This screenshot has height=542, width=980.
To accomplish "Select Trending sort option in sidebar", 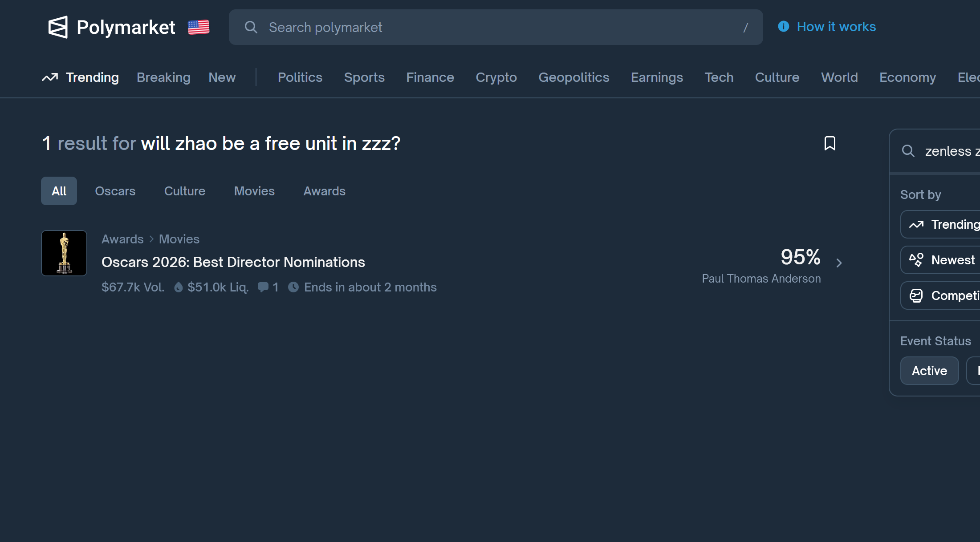I will tap(944, 224).
